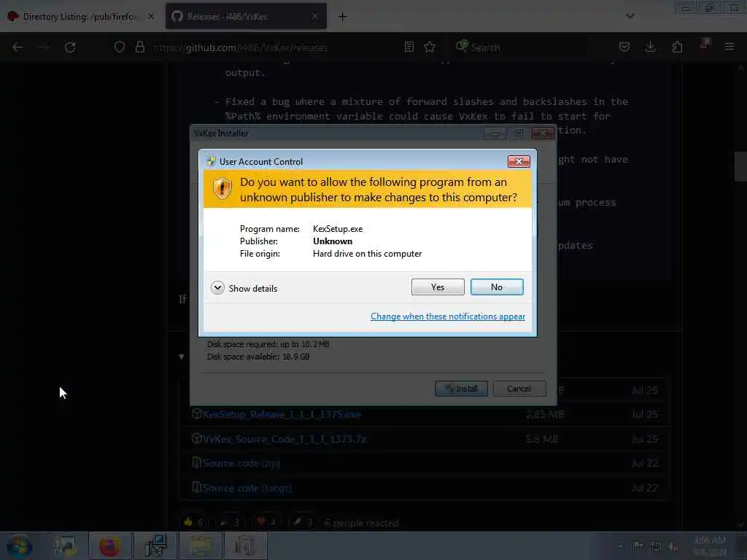Click the Disk space available text
Screen dimensions: 747x560
tap(258, 357)
